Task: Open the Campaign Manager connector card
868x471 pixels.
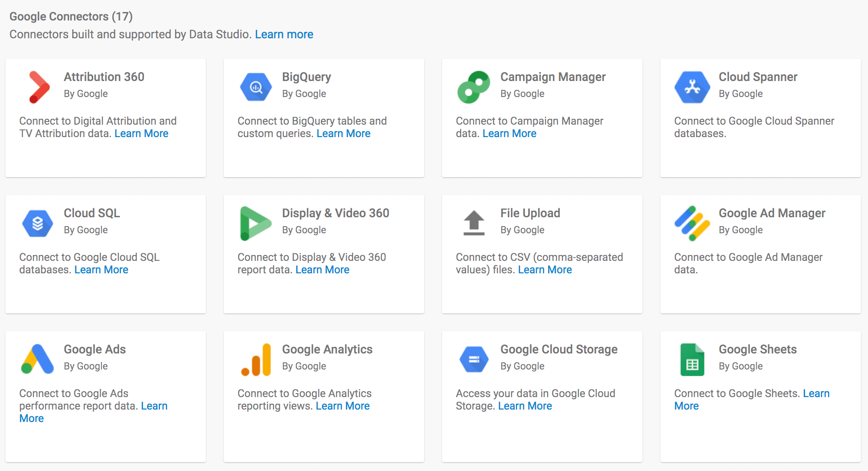Action: click(x=542, y=118)
